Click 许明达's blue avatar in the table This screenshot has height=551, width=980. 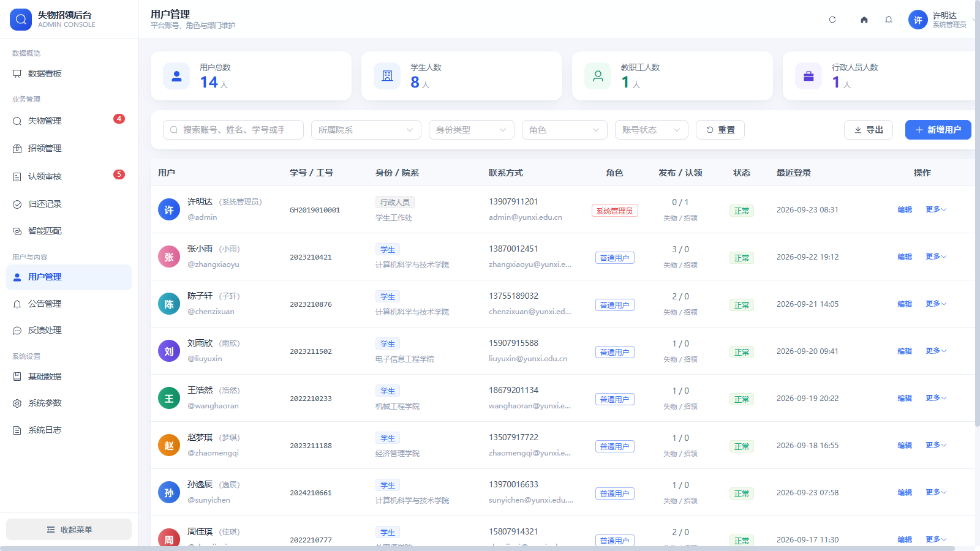coord(169,209)
